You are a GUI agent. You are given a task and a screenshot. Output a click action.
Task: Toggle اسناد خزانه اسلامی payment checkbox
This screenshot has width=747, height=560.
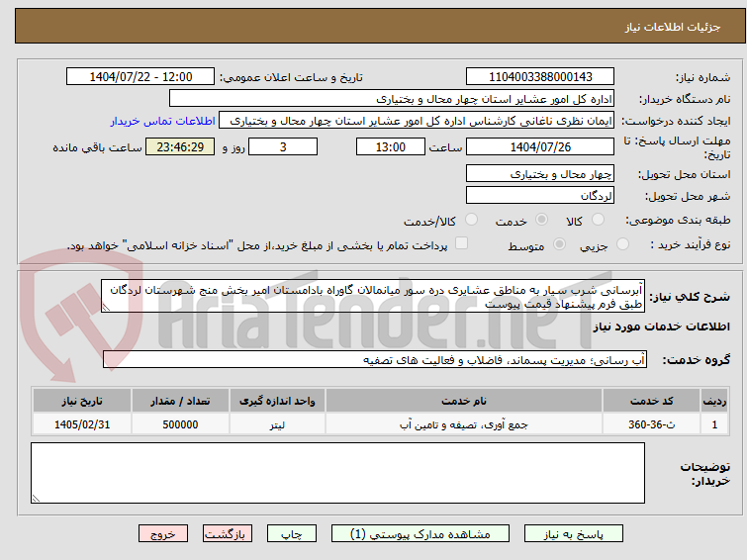pos(461,243)
